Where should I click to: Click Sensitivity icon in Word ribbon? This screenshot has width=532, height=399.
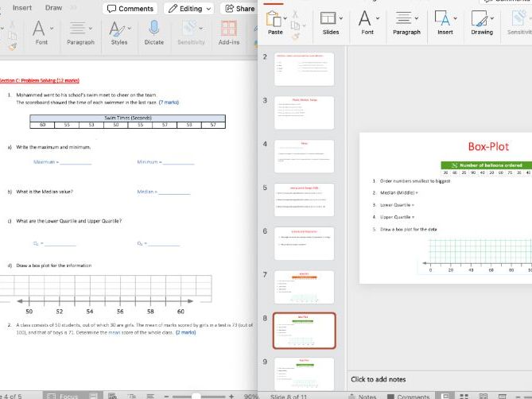pyautogui.click(x=189, y=28)
